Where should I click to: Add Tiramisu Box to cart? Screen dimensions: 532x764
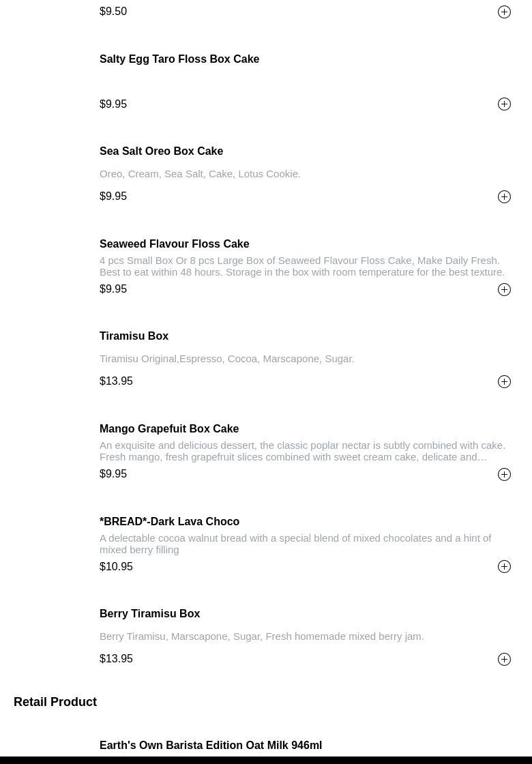[x=504, y=381]
